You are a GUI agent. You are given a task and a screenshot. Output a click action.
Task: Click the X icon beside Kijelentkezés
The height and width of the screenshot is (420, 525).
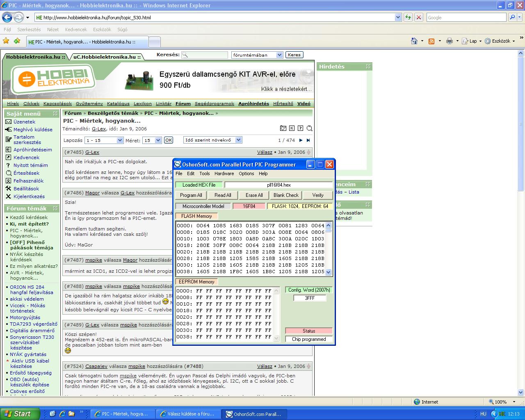pos(8,196)
